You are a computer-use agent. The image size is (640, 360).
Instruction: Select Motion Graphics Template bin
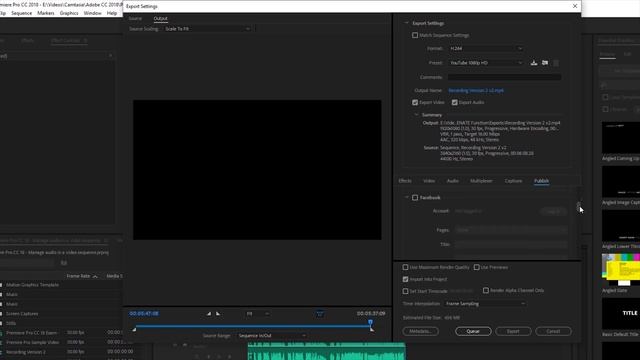33,285
